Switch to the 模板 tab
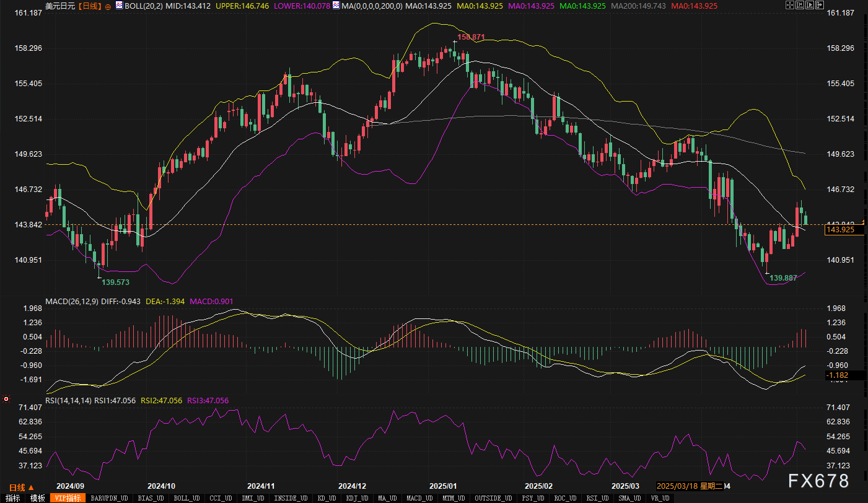This screenshot has width=868, height=503. (x=37, y=498)
